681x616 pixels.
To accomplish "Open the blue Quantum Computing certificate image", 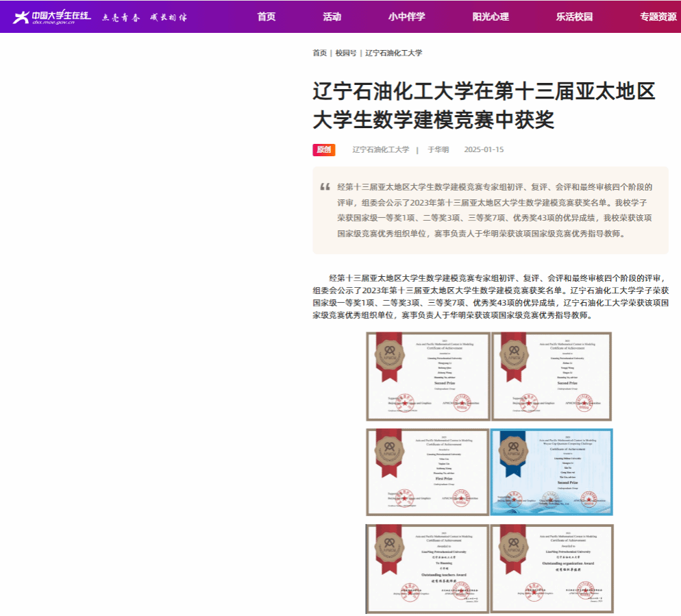I will click(x=552, y=472).
